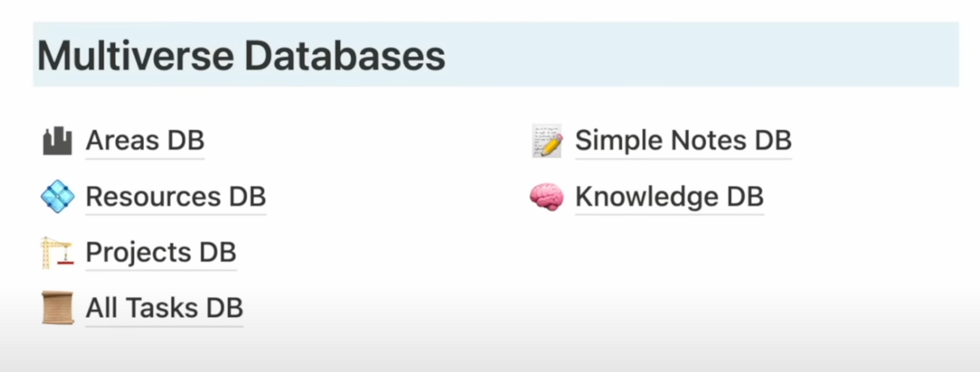
Task: Click the cityscape icon beside Areas DB
Action: click(57, 141)
